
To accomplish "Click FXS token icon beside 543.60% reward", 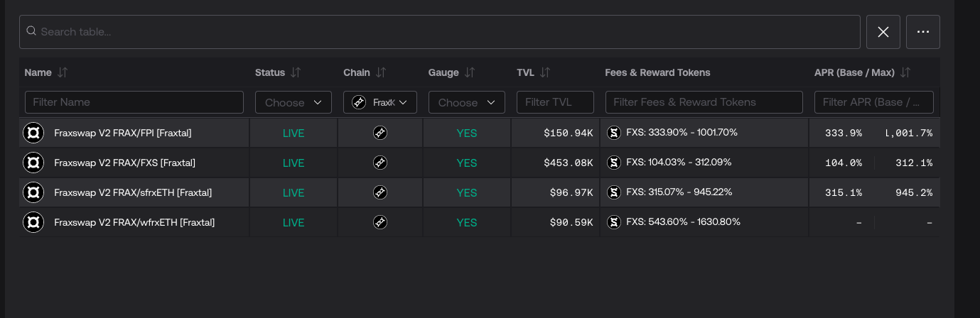I will pyautogui.click(x=614, y=222).
